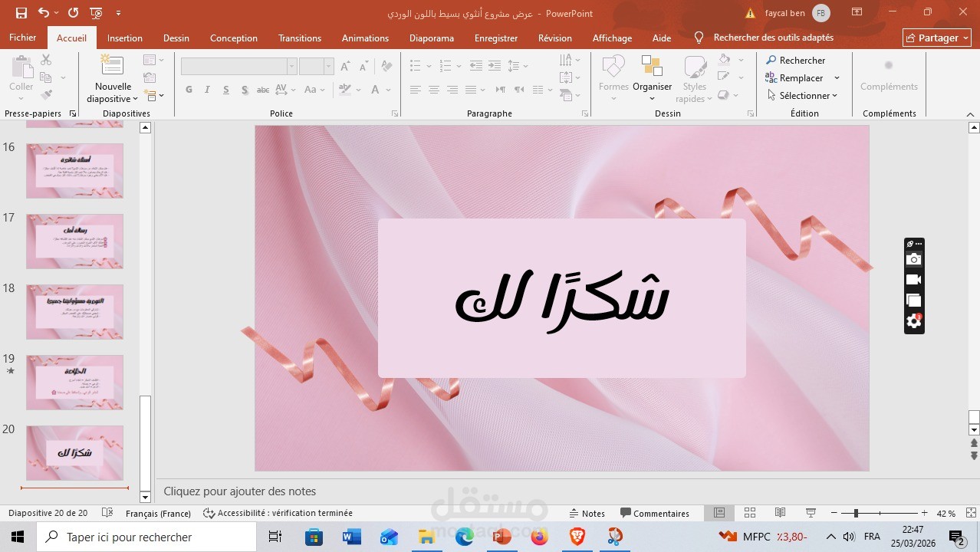This screenshot has width=980, height=552.
Task: Select slide 18 thumbnail
Action: pos(74,312)
